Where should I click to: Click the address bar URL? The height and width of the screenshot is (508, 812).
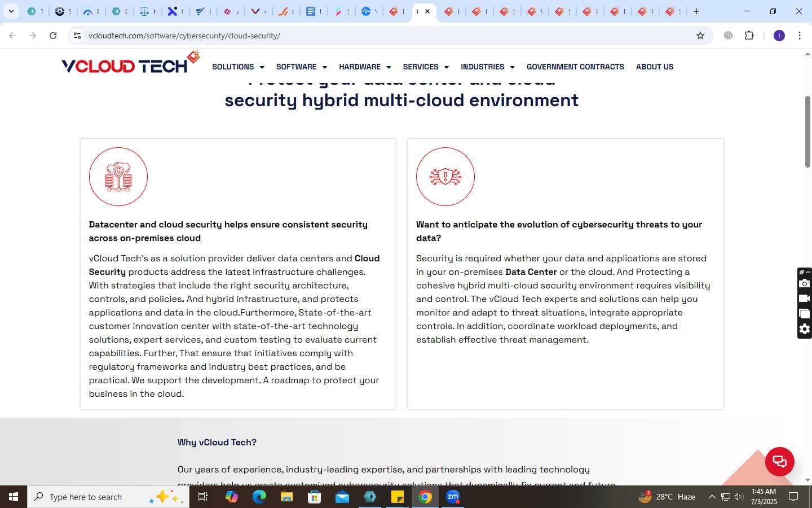coord(184,36)
